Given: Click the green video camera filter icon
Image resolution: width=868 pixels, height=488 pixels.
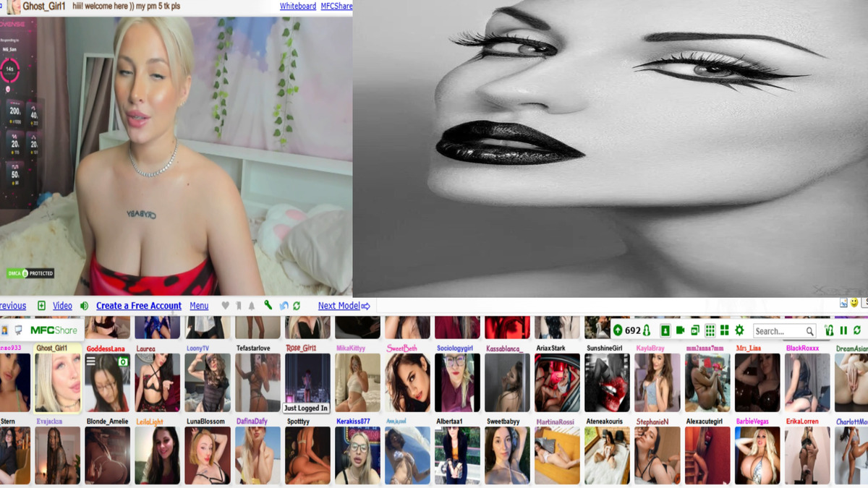Looking at the screenshot, I should pos(680,330).
